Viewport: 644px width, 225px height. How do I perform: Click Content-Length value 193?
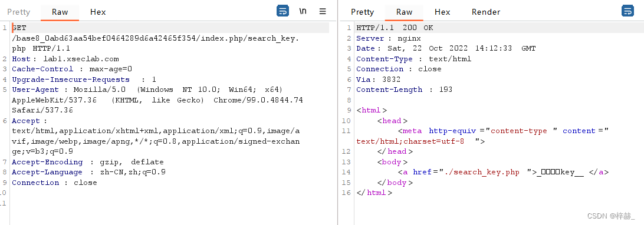click(x=445, y=90)
